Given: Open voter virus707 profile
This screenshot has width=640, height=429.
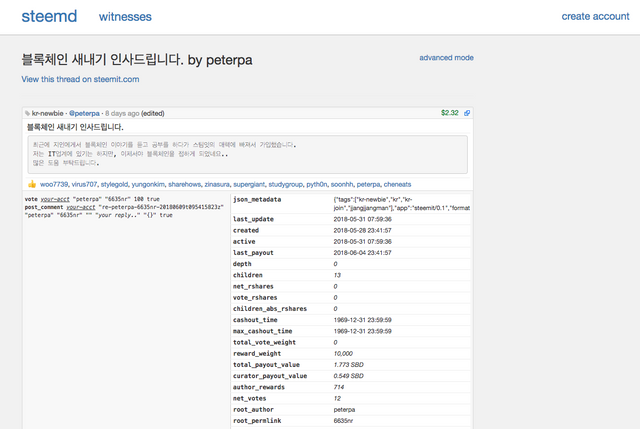Looking at the screenshot, I should (x=84, y=184).
